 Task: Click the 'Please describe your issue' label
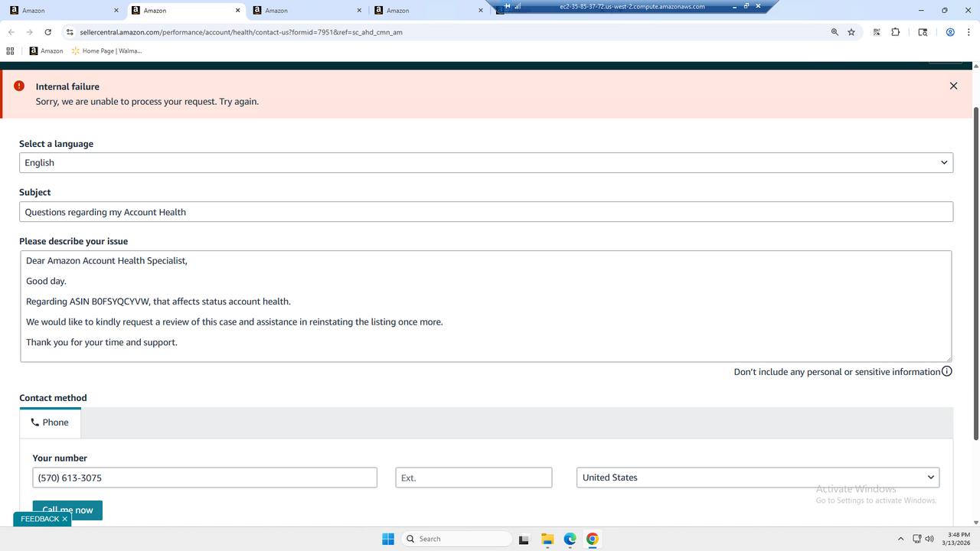(x=73, y=241)
